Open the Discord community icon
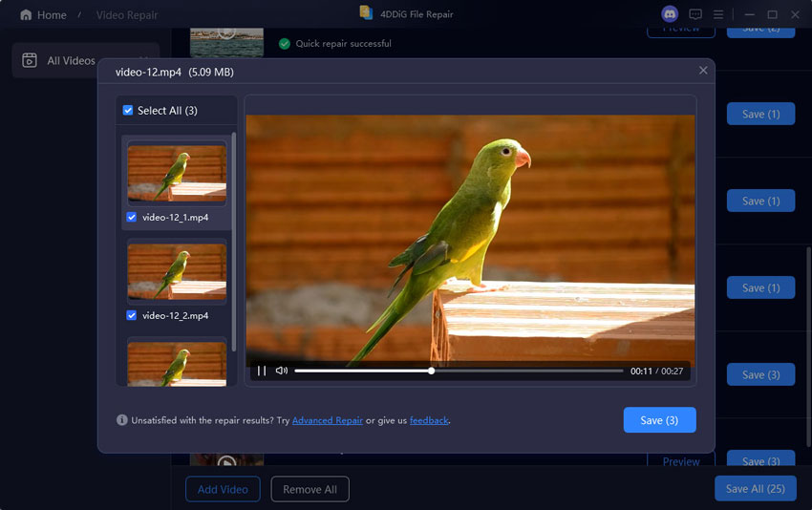Viewport: 812px width, 510px height. 669,14
